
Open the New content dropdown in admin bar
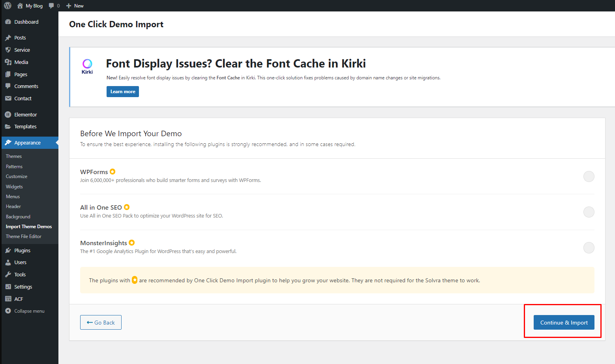pyautogui.click(x=75, y=6)
